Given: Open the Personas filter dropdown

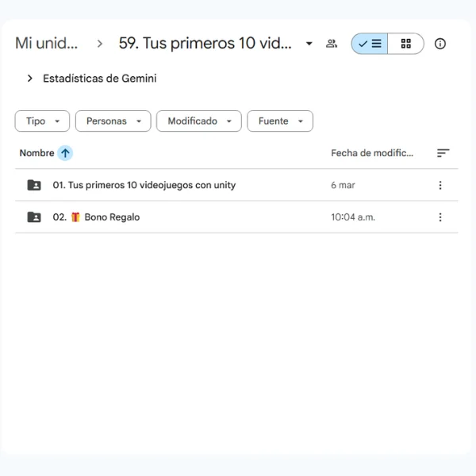Looking at the screenshot, I should pyautogui.click(x=113, y=121).
